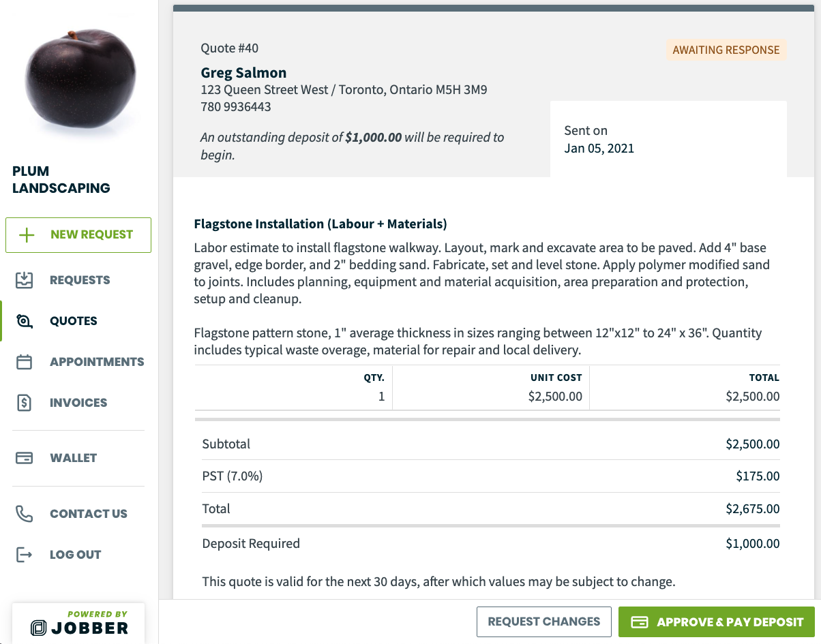The image size is (821, 644).
Task: Click the card icon on Approve button
Action: pos(640,622)
